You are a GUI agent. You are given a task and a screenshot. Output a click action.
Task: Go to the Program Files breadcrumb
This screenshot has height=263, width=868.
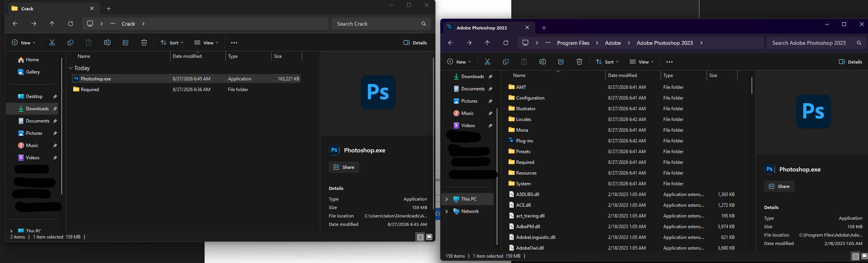573,43
